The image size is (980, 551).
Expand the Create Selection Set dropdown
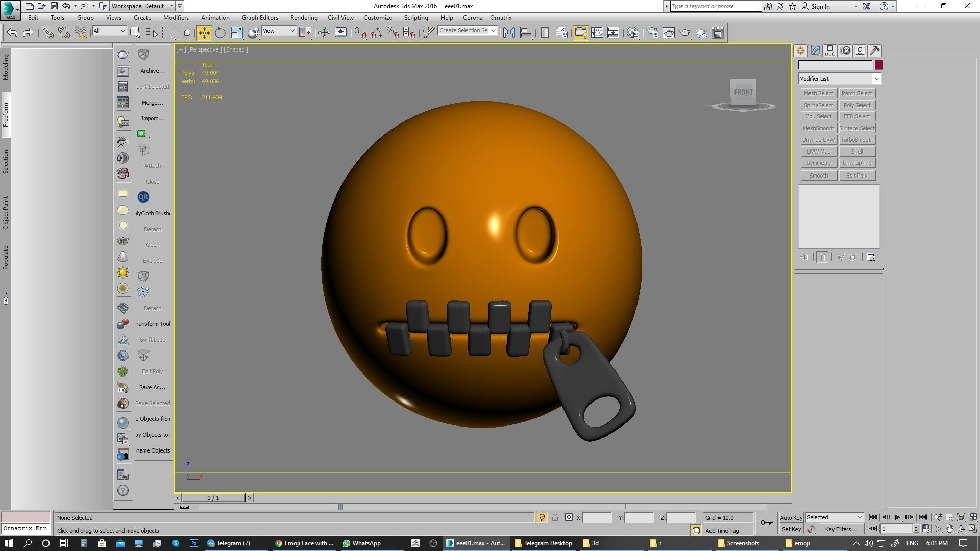coord(493,31)
